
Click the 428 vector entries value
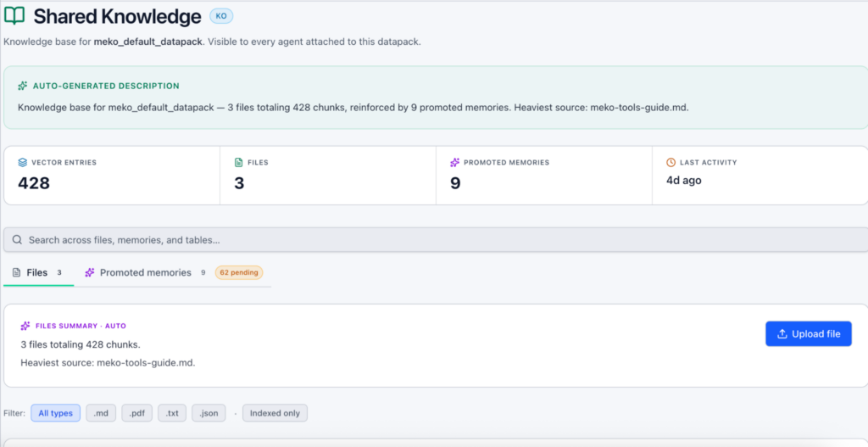point(34,183)
